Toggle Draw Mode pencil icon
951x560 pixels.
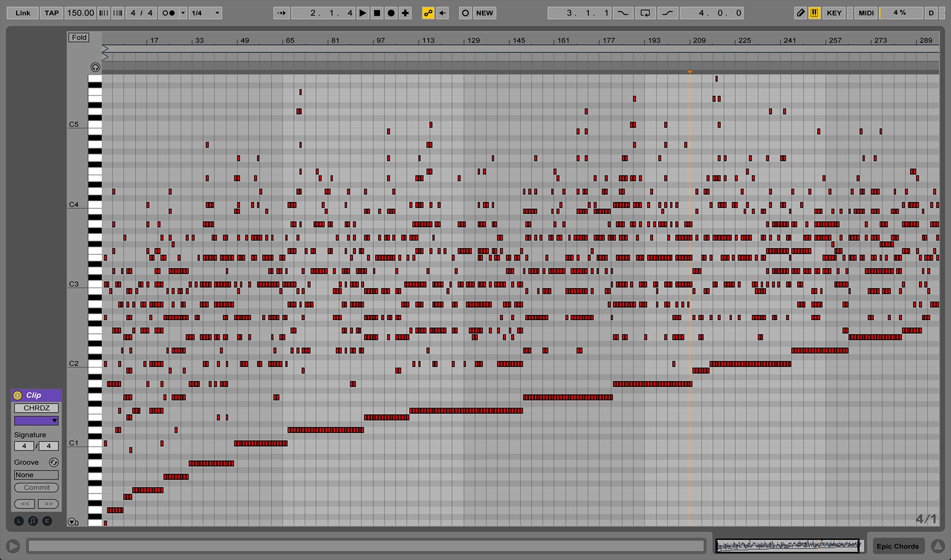click(801, 13)
